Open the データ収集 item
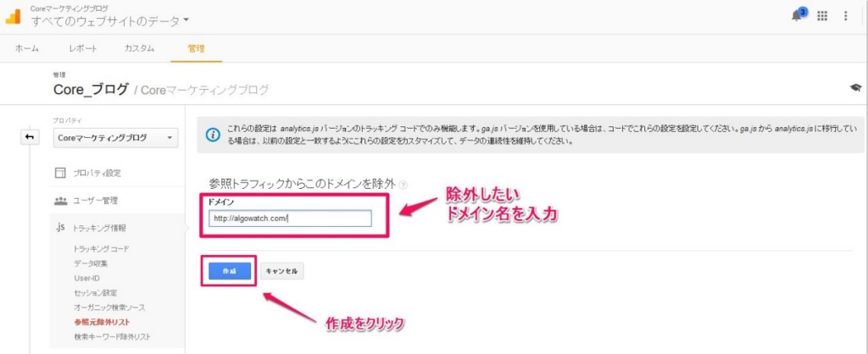Screen dimensions: 868x354 pyautogui.click(x=90, y=263)
